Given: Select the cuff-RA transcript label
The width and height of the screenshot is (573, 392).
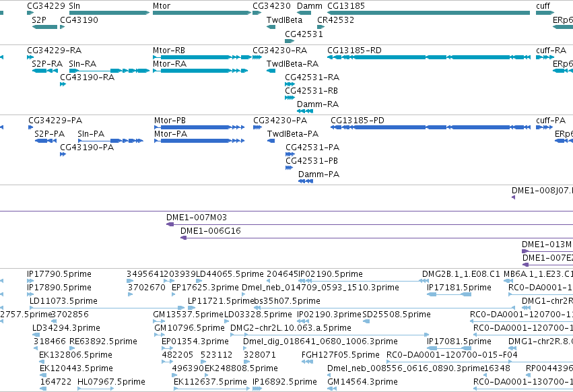Looking at the screenshot, I should tap(551, 51).
